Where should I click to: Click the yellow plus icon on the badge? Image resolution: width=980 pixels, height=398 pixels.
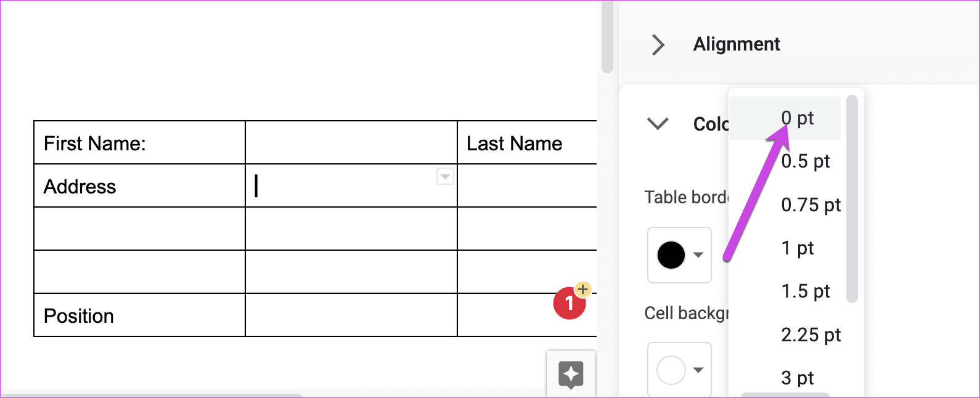(582, 289)
